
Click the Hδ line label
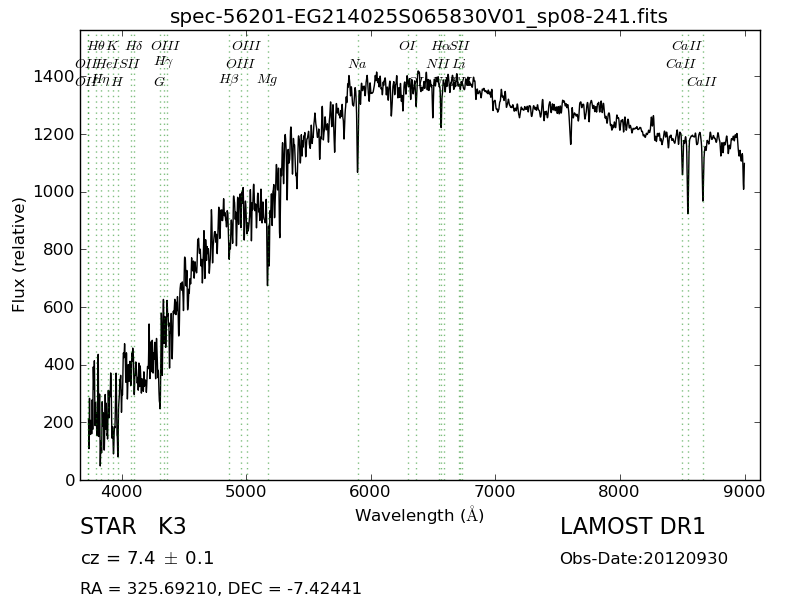134,46
